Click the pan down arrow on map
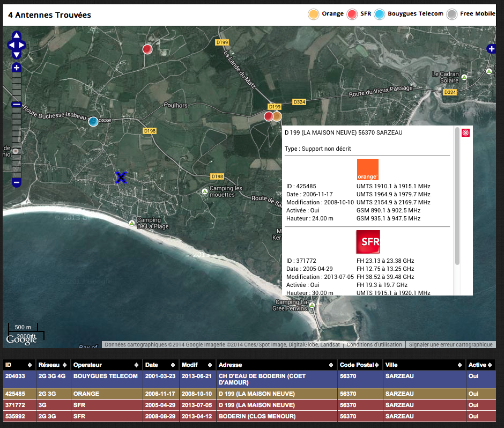The height and width of the screenshot is (428, 504). (x=16, y=54)
